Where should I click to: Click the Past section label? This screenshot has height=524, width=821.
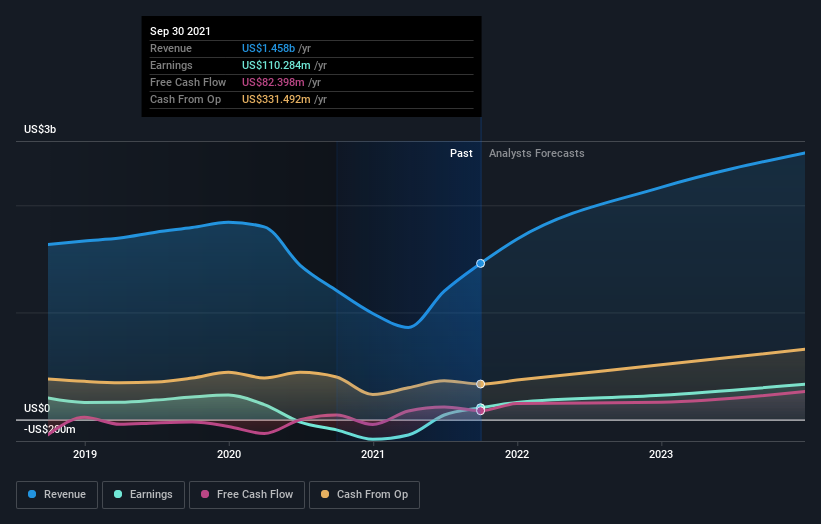pyautogui.click(x=461, y=153)
